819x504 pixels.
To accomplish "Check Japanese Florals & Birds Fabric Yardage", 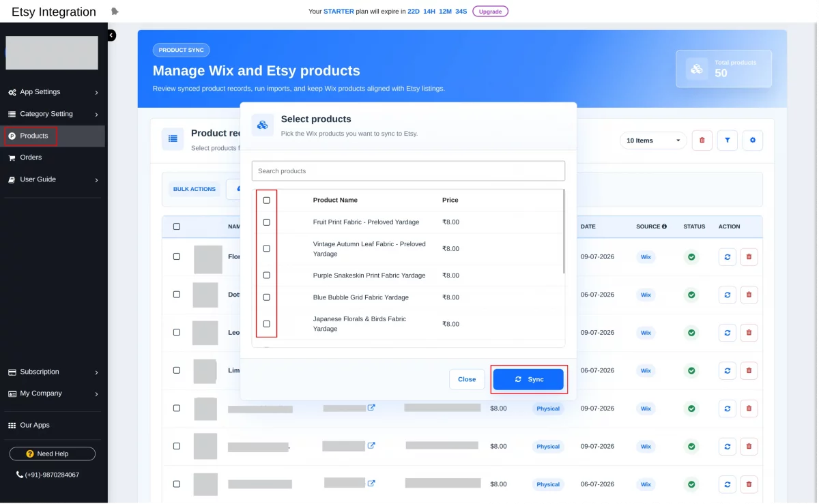I will 266,324.
